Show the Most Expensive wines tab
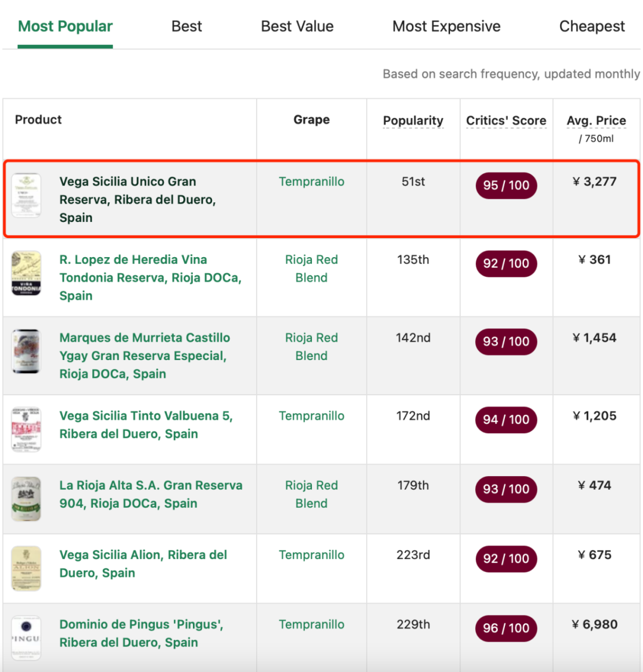This screenshot has width=643, height=672. point(446,27)
